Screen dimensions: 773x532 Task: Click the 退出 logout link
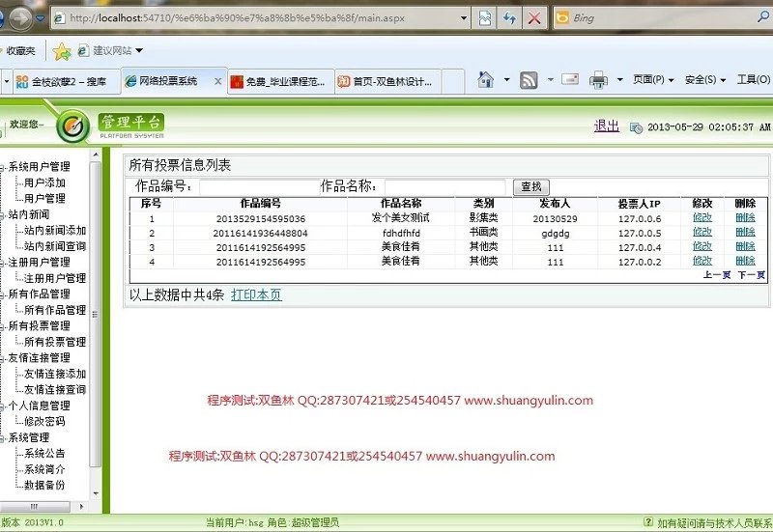tap(607, 126)
